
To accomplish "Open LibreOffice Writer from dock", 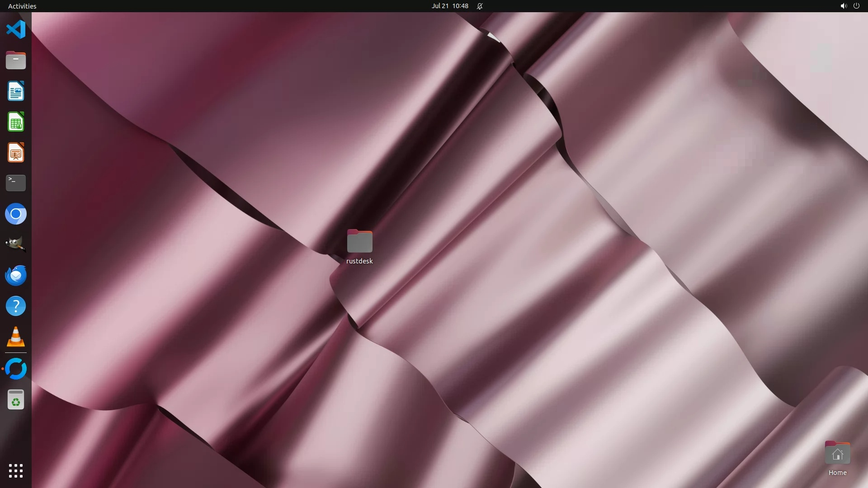I will 16,91.
